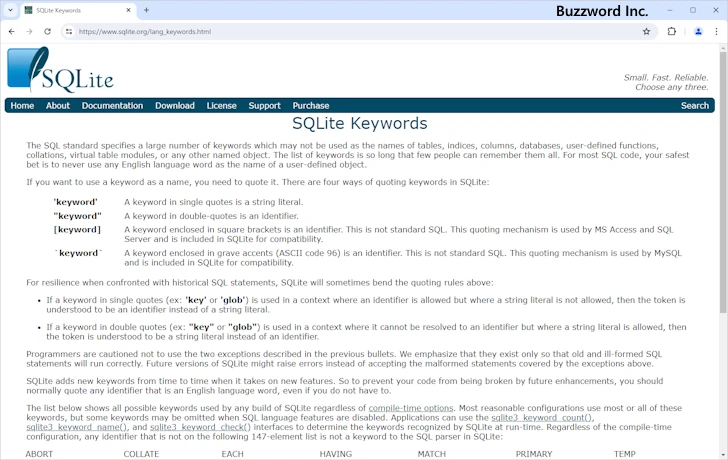Open a new tab with plus icon
Screen dimensions: 728x460
[146, 10]
